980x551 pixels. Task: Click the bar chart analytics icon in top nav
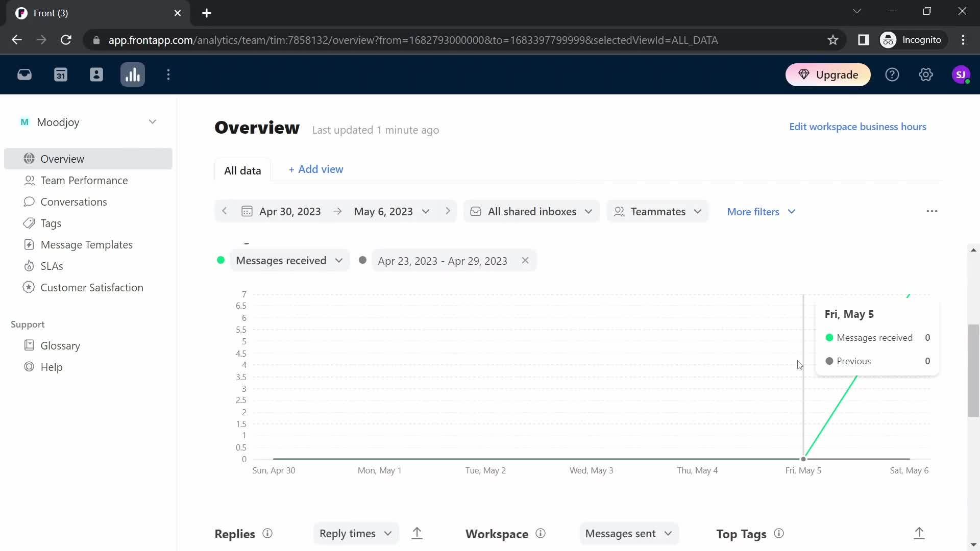pyautogui.click(x=133, y=74)
